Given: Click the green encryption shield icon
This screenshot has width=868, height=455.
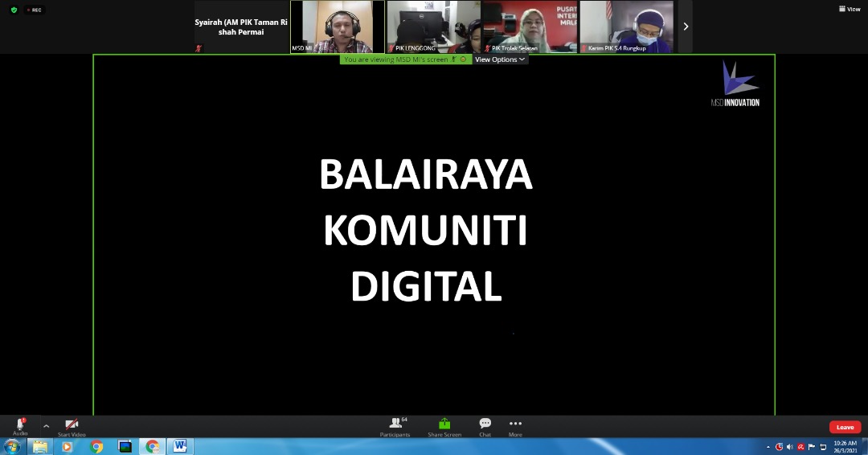Looking at the screenshot, I should pos(14,10).
